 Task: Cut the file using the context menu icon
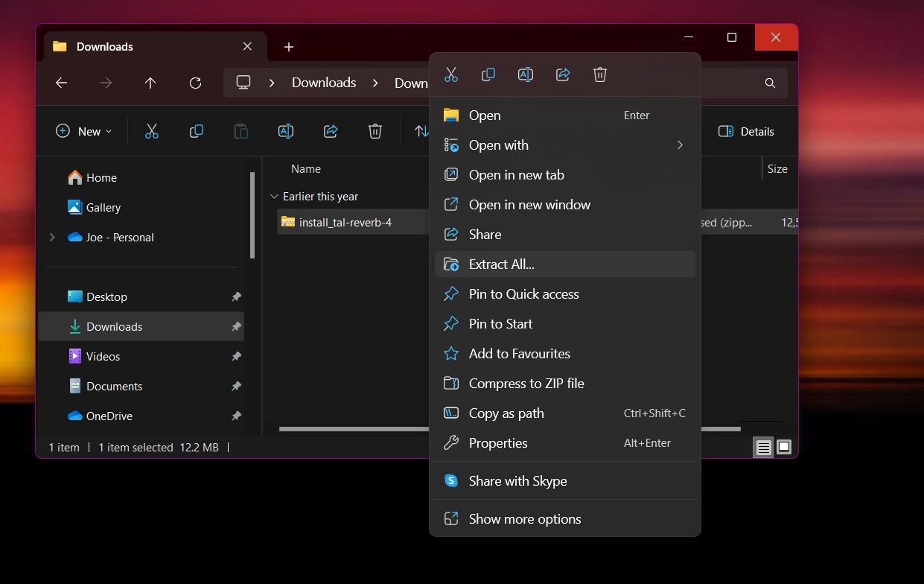450,74
